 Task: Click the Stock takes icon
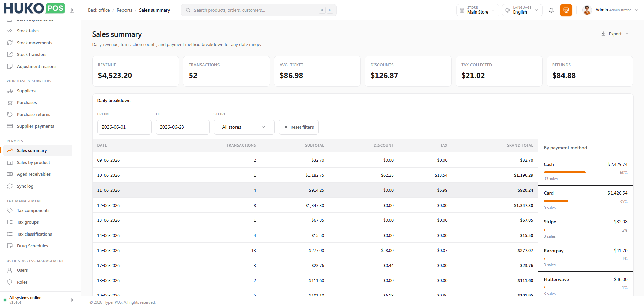10,31
